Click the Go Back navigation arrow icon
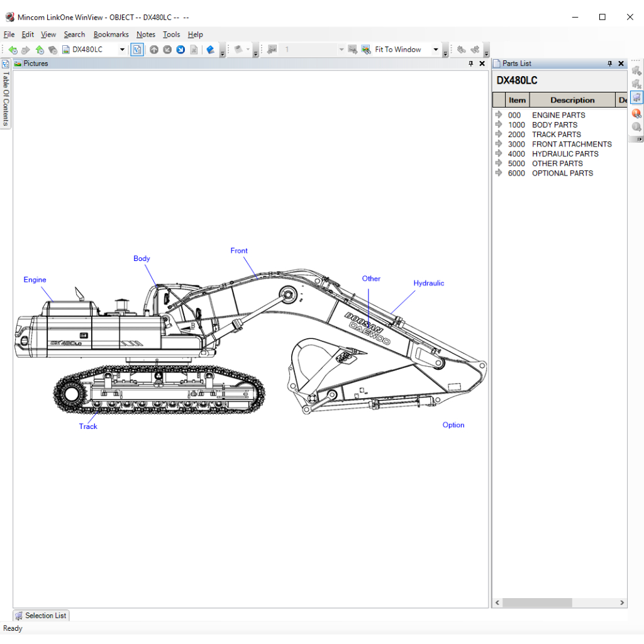The image size is (644, 644). 13,49
